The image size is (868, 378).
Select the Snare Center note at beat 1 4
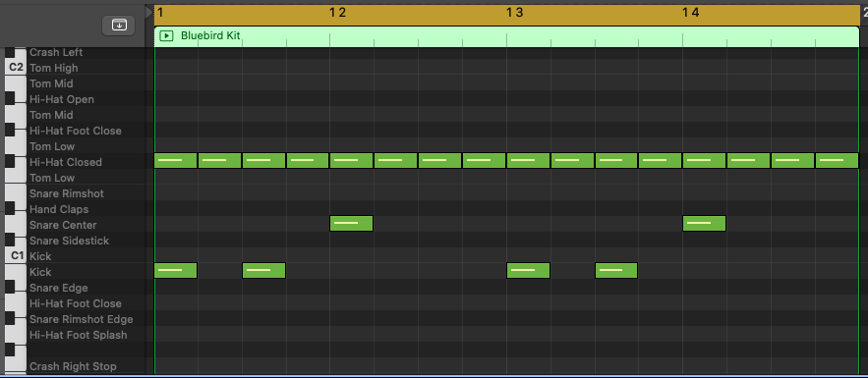click(704, 223)
